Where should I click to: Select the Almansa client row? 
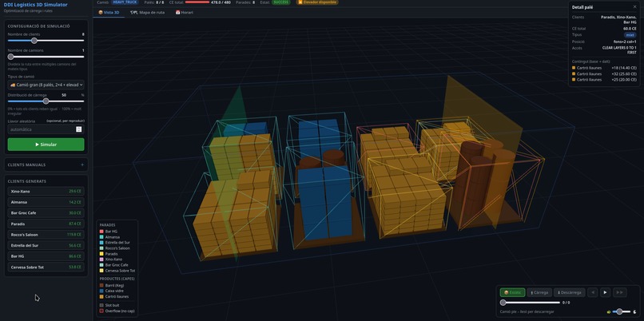(x=46, y=202)
